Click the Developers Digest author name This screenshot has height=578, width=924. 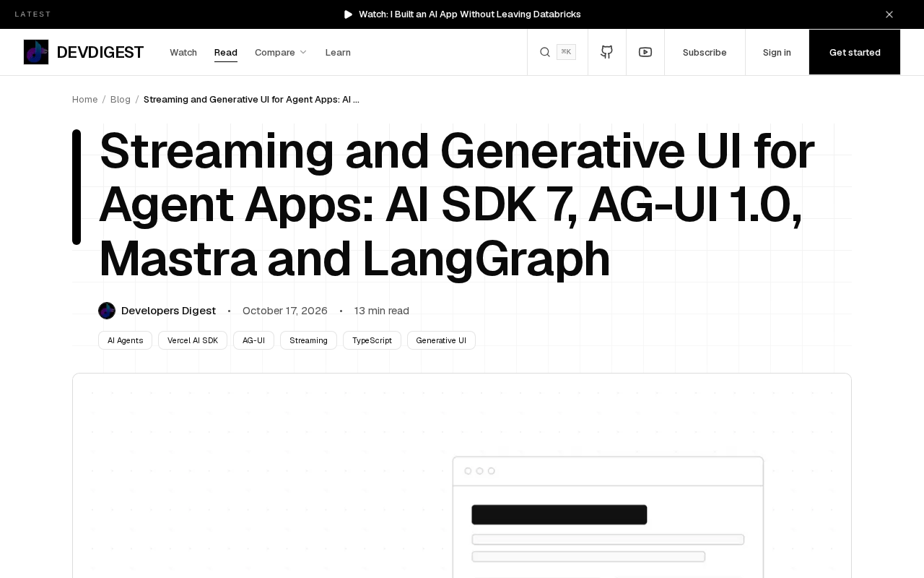[x=168, y=311]
